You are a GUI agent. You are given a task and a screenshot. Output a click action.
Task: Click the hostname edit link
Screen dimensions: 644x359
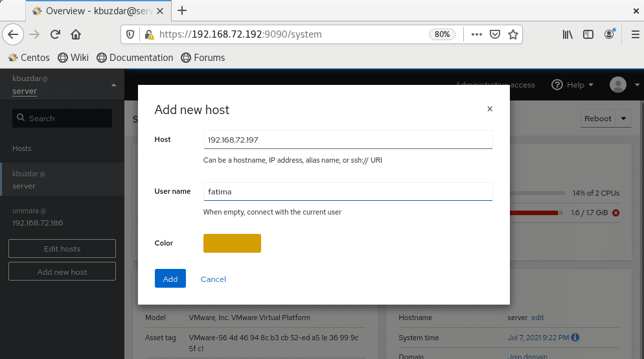pos(537,318)
